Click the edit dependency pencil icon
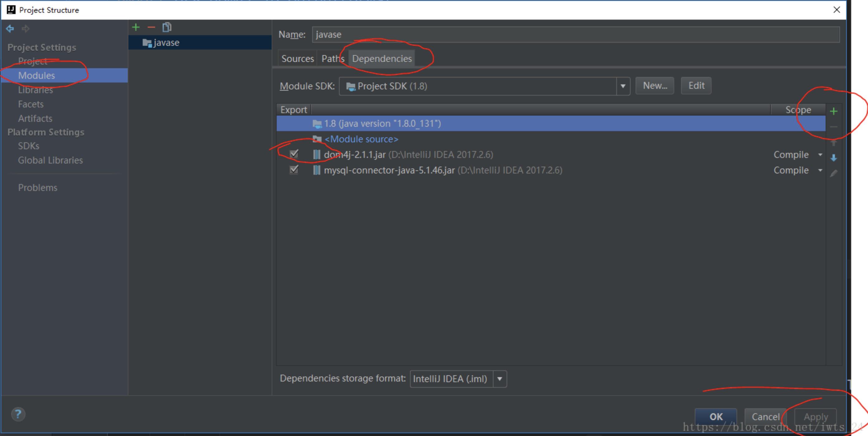The height and width of the screenshot is (436, 868). pos(833,173)
